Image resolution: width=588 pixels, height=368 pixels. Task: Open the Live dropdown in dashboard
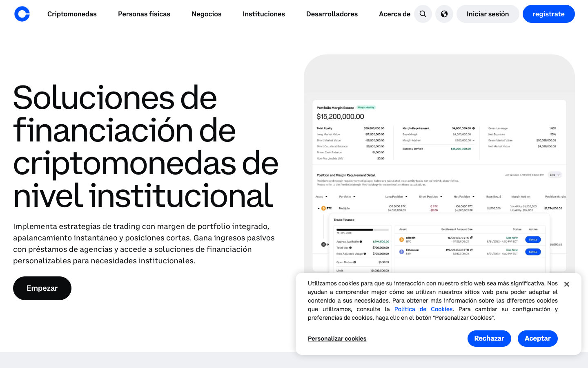[555, 175]
